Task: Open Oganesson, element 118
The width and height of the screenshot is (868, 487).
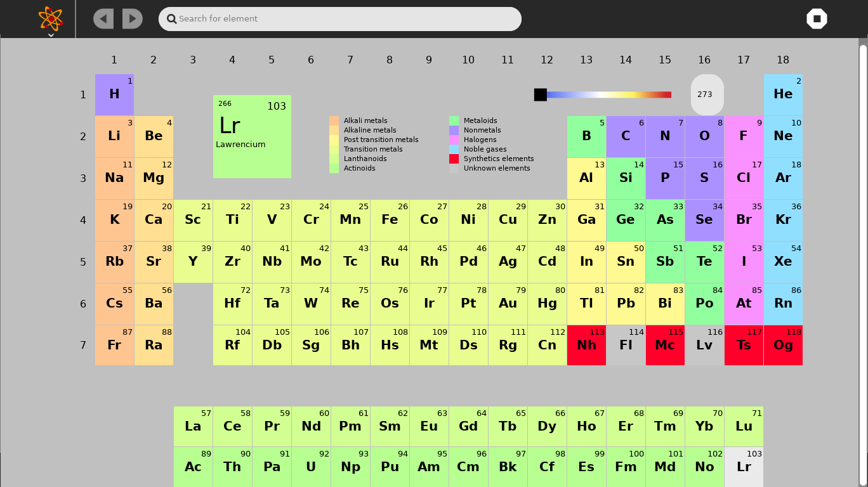Action: pos(783,346)
